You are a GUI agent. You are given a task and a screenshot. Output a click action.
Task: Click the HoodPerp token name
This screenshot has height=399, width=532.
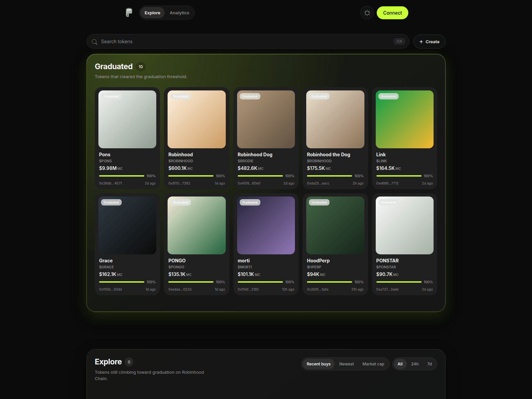click(318, 261)
